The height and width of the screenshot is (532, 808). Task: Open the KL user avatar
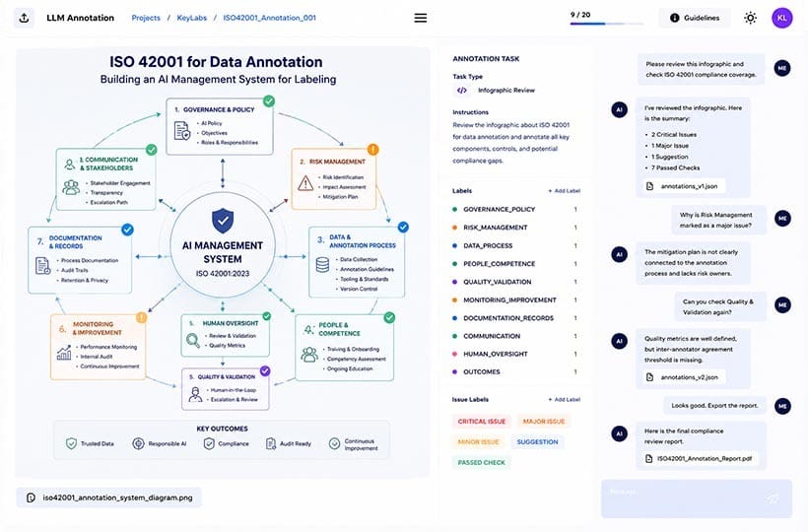point(781,18)
